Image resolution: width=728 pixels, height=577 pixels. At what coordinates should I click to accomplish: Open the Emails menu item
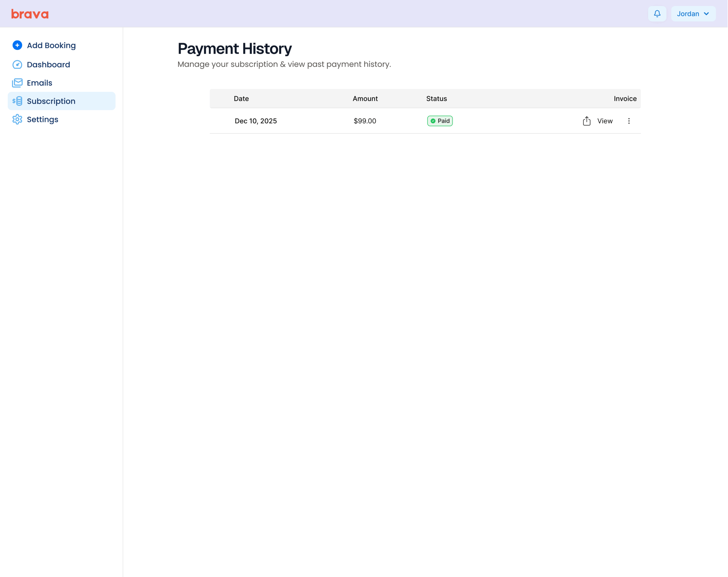pos(40,83)
